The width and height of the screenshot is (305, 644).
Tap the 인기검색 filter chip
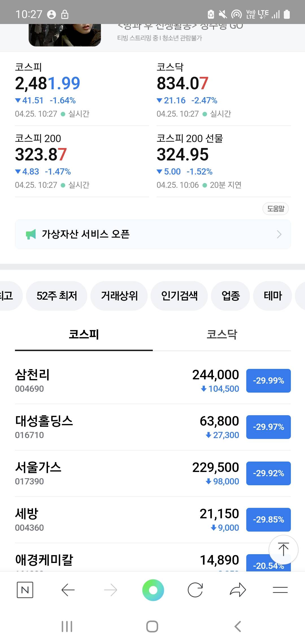[x=179, y=296]
